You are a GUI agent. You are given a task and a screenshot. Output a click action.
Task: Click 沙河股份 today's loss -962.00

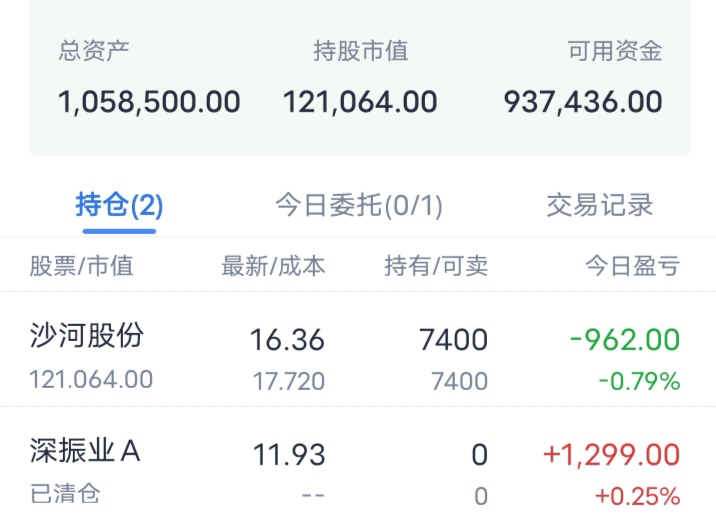coord(625,340)
